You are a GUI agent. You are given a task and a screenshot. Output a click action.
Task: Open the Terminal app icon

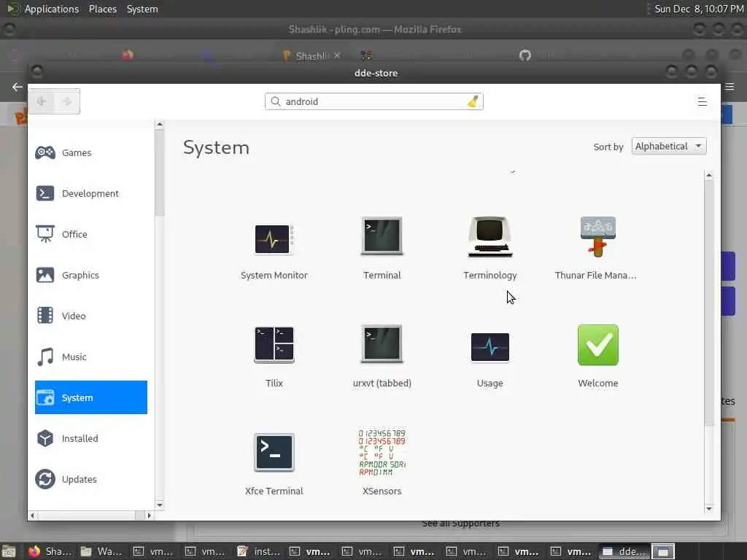[382, 237]
